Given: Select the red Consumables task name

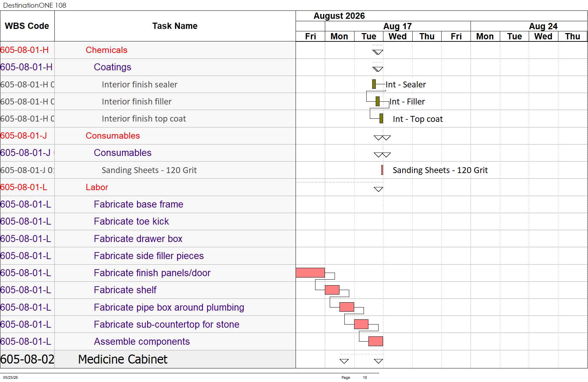Looking at the screenshot, I should [x=113, y=136].
